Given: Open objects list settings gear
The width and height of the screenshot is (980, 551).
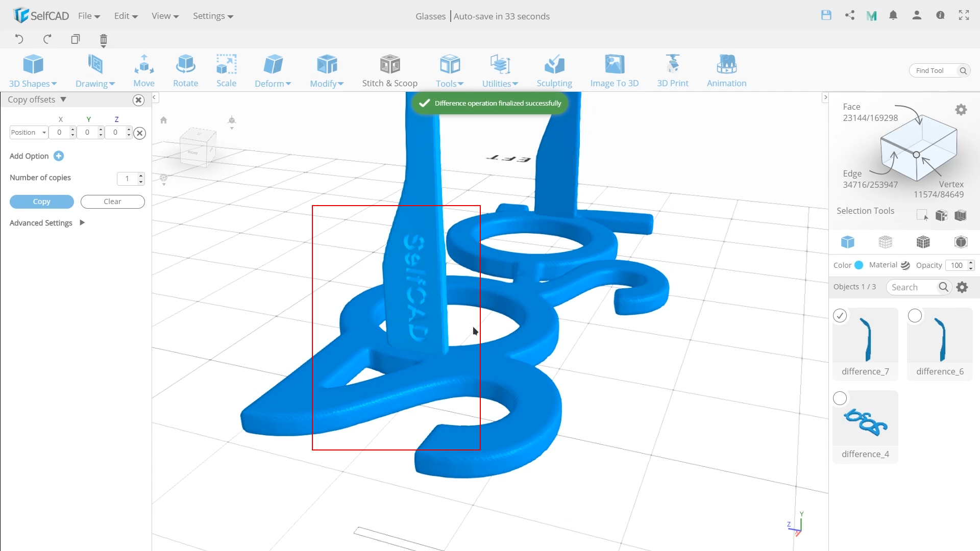Looking at the screenshot, I should tap(962, 287).
